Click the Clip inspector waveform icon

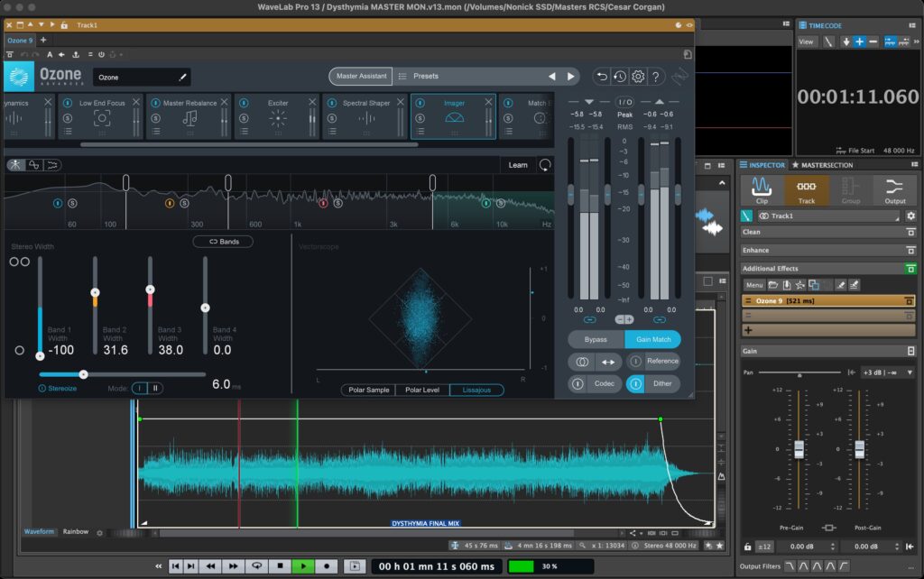click(762, 186)
